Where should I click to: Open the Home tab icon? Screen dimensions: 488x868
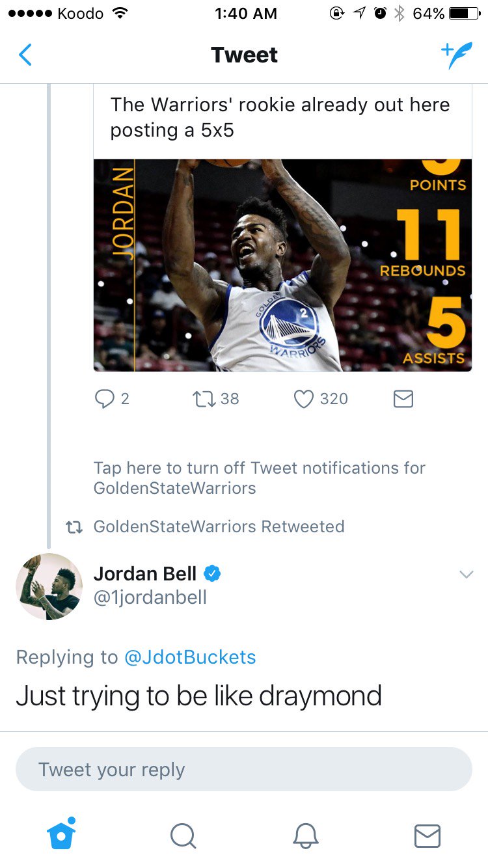tap(62, 834)
